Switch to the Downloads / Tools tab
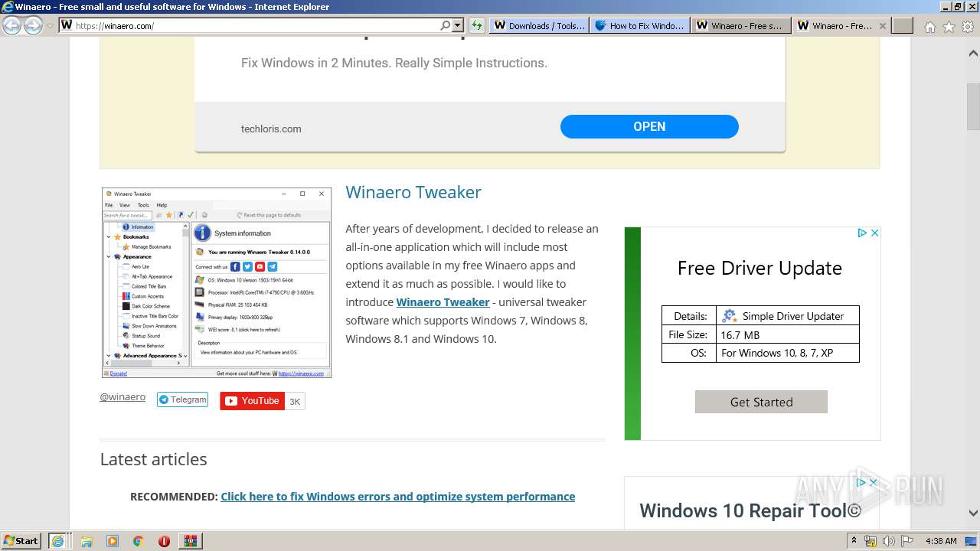980x551 pixels. click(539, 25)
